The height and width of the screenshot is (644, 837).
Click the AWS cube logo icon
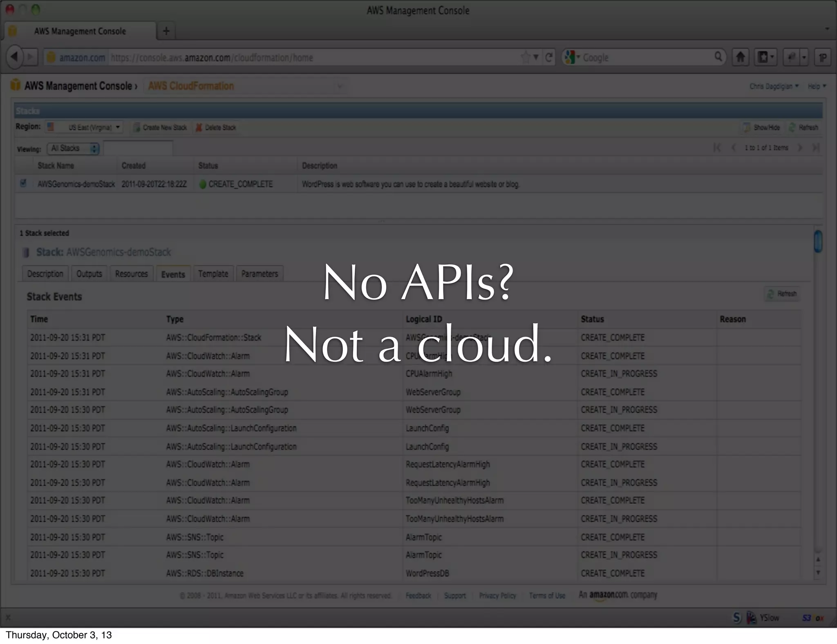[16, 85]
